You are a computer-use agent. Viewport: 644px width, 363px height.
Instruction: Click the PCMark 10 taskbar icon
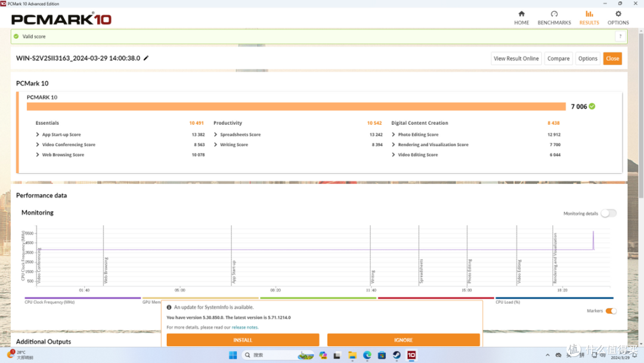[x=411, y=355]
